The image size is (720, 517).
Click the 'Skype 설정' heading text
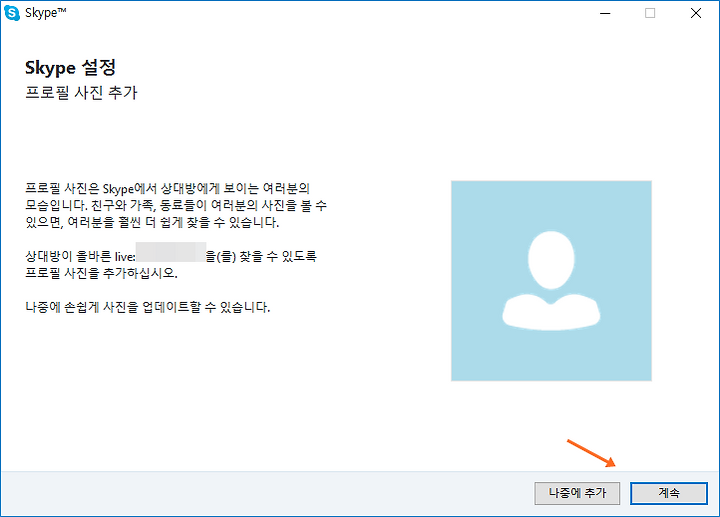coord(70,67)
